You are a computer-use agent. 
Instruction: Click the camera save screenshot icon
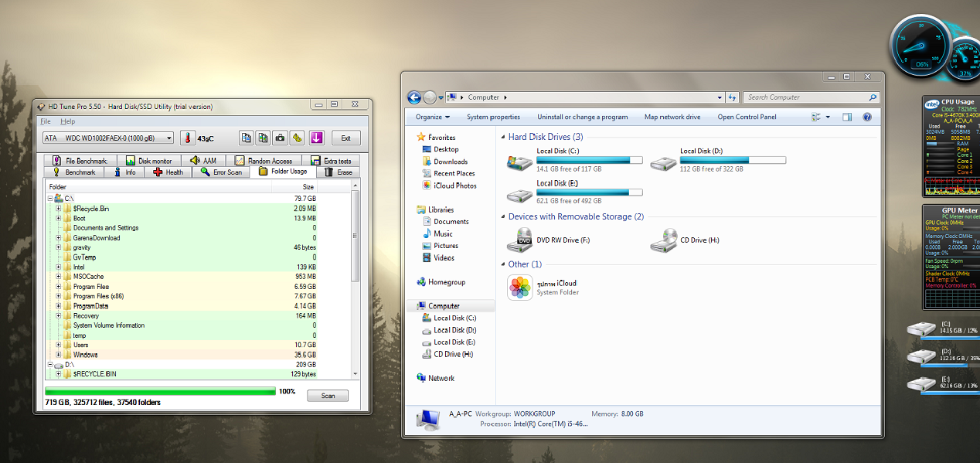[281, 138]
